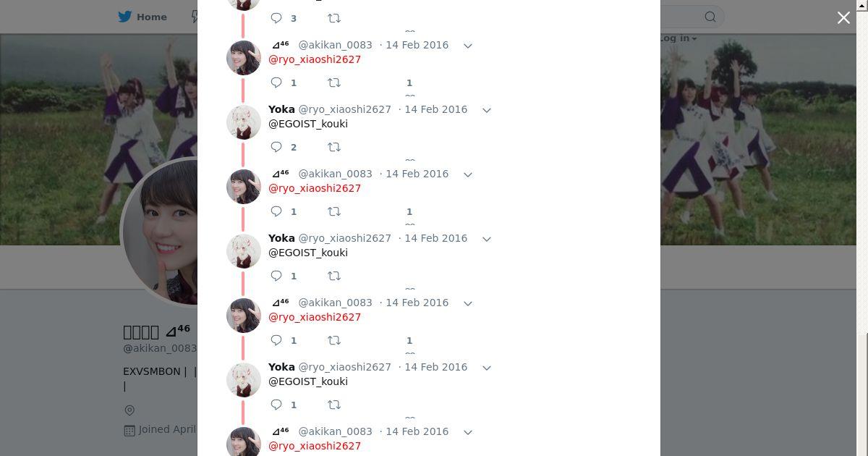The image size is (868, 456).
Task: Click the reply icon showing 3 replies
Action: pyautogui.click(x=276, y=18)
